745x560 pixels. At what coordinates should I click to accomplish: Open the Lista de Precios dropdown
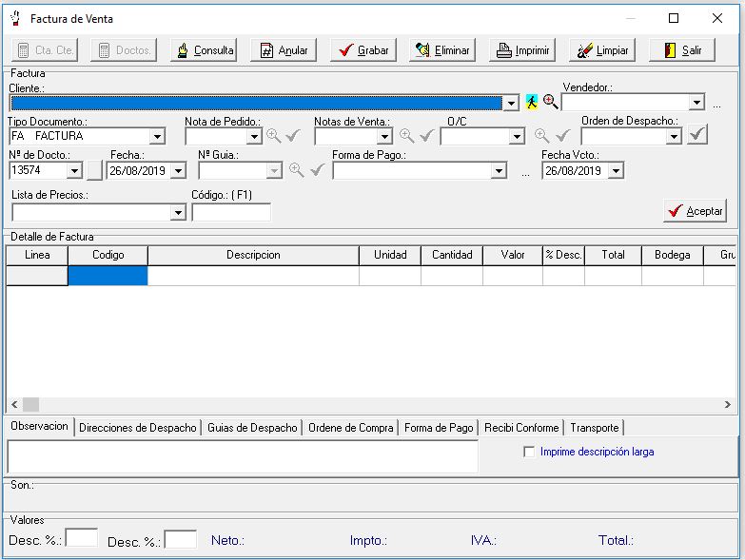178,213
